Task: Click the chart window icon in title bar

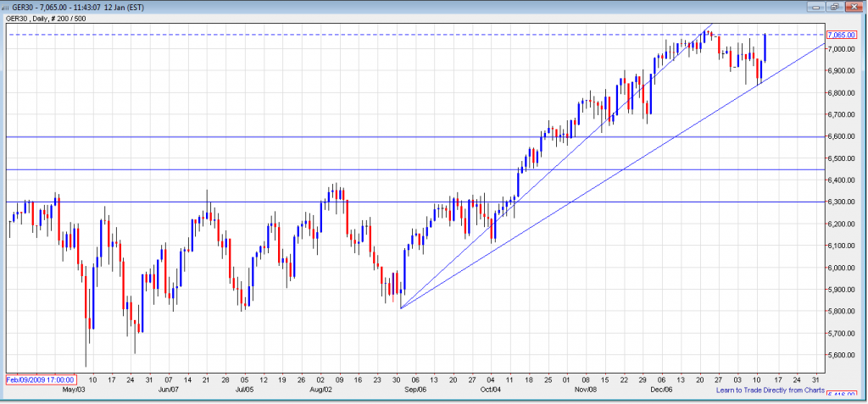Action: point(8,8)
